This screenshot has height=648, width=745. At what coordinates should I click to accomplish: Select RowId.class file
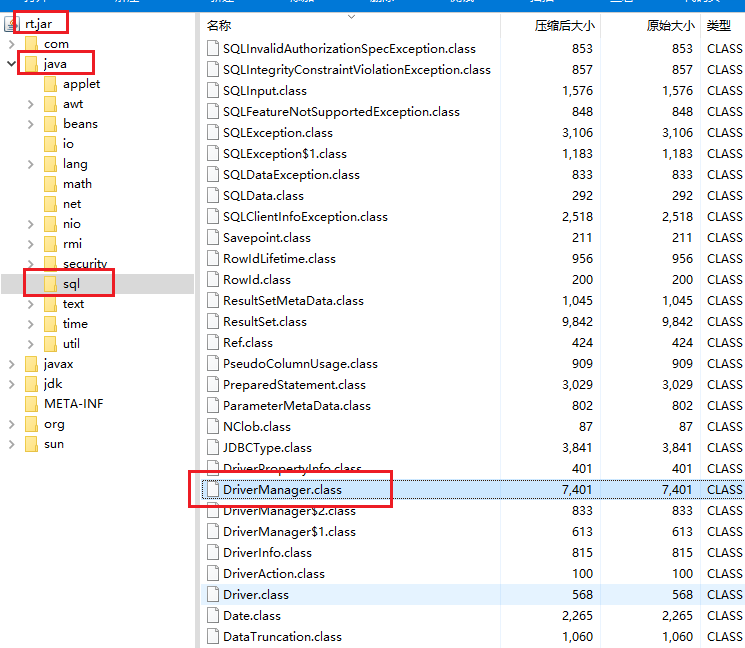click(x=257, y=280)
